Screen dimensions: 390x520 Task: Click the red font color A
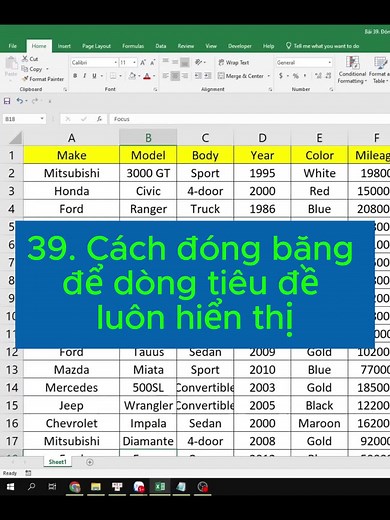[147, 76]
